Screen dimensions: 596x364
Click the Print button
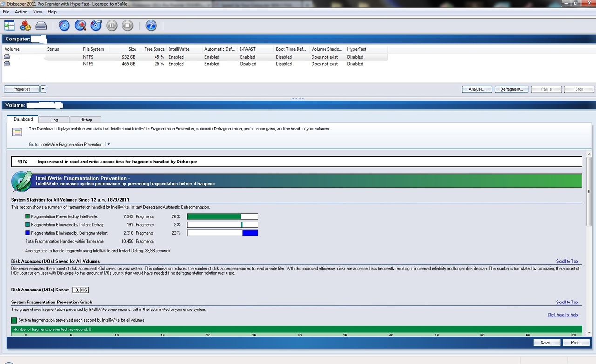click(576, 343)
